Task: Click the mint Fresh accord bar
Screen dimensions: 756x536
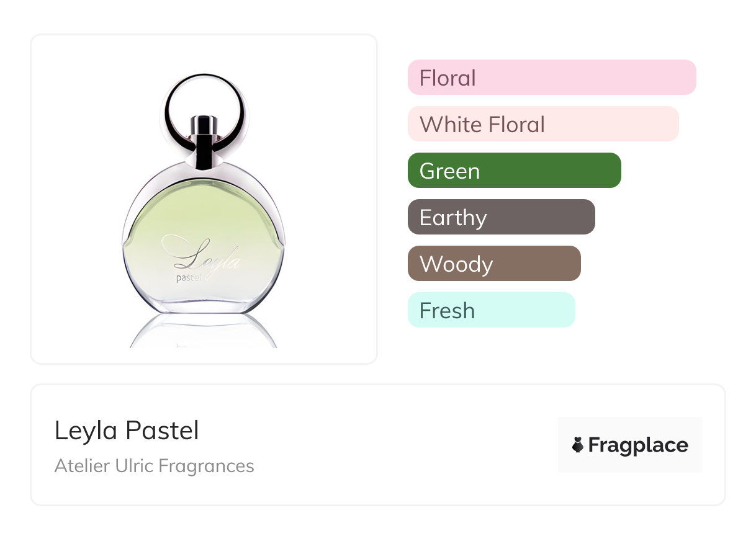Action: tap(491, 310)
